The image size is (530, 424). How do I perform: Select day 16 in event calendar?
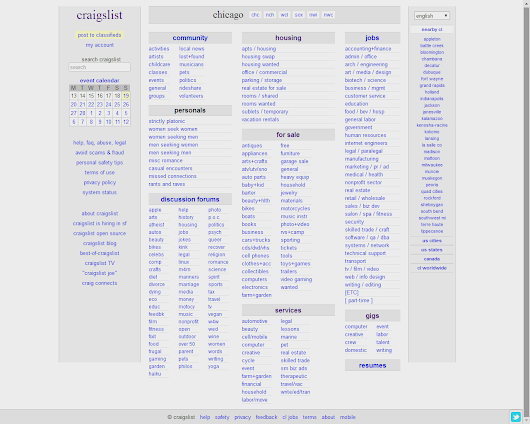[100, 96]
